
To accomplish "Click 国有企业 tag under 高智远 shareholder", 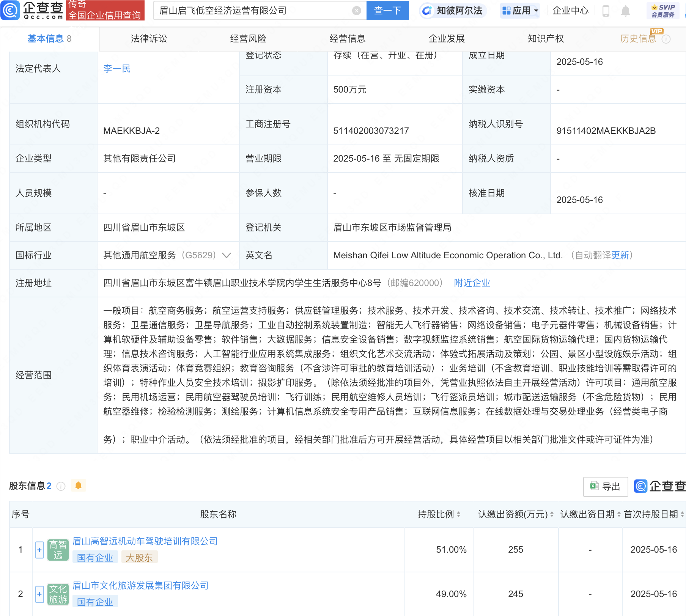I will pyautogui.click(x=95, y=558).
